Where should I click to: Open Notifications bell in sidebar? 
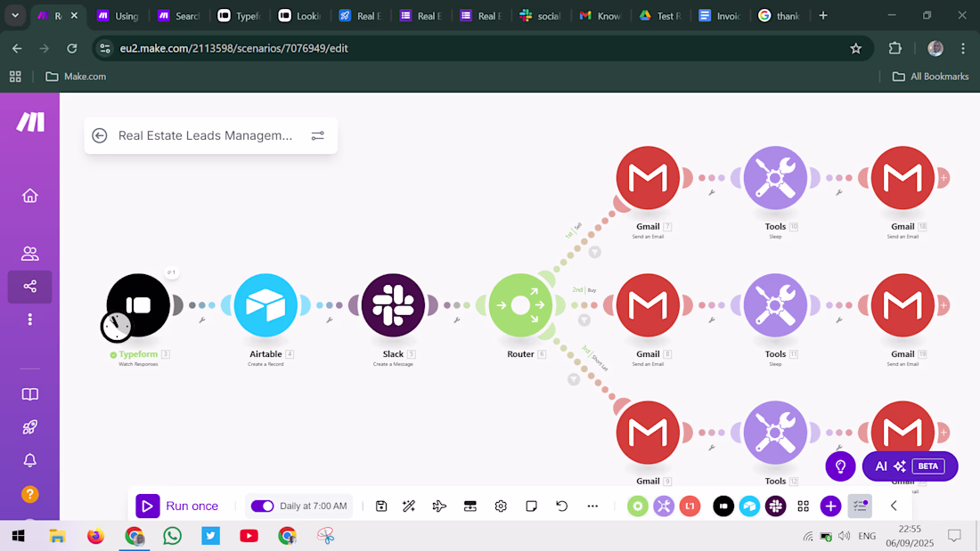click(x=30, y=460)
